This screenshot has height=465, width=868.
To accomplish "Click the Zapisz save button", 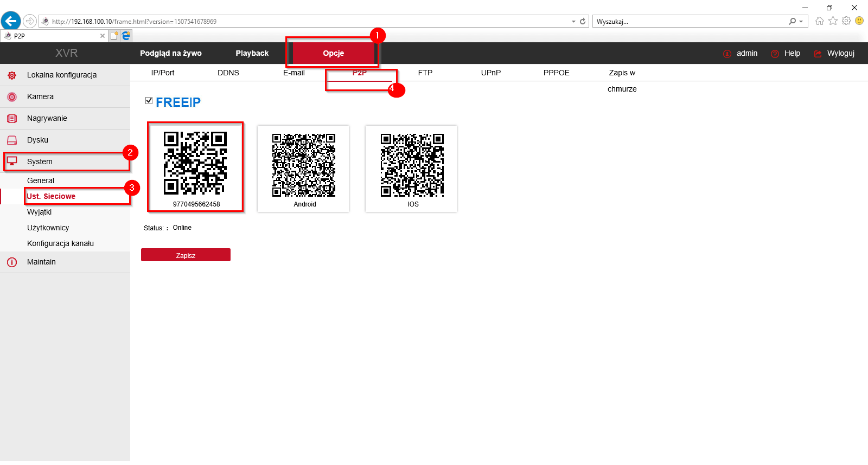I will click(x=186, y=255).
